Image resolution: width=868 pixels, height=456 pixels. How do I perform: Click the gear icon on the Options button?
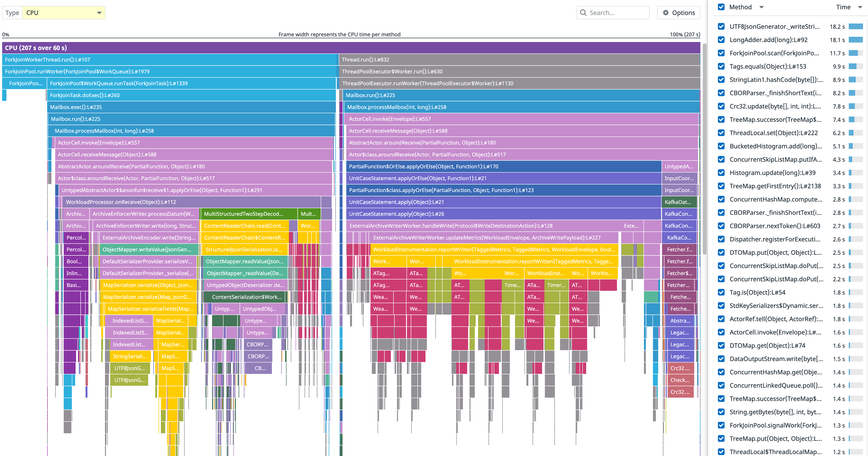(x=666, y=12)
